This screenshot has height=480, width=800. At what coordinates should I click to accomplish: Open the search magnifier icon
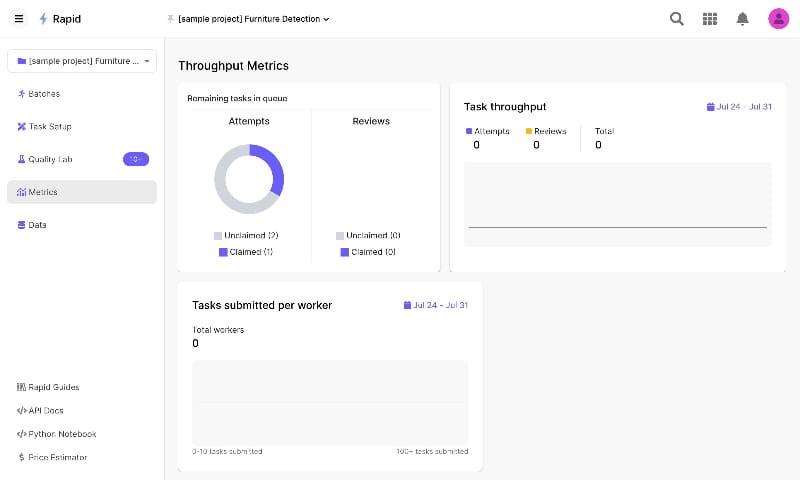tap(677, 19)
